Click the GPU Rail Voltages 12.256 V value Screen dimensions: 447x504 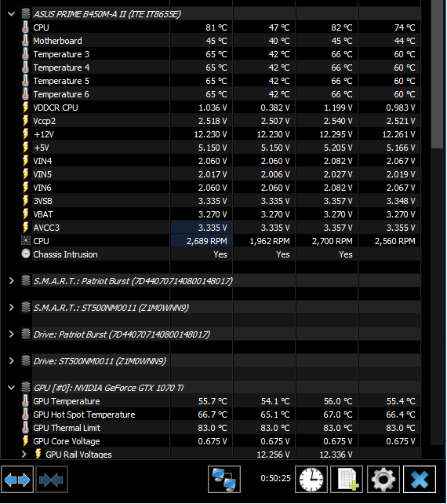[x=273, y=455]
